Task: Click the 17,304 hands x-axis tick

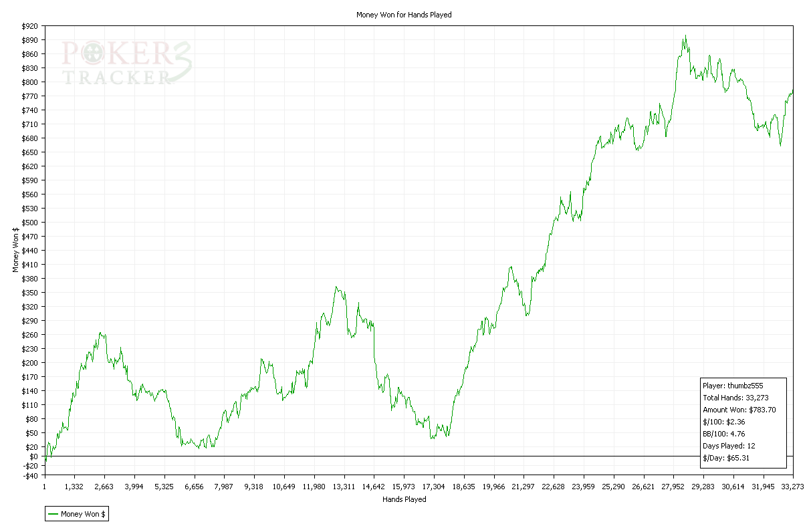Action: point(433,487)
